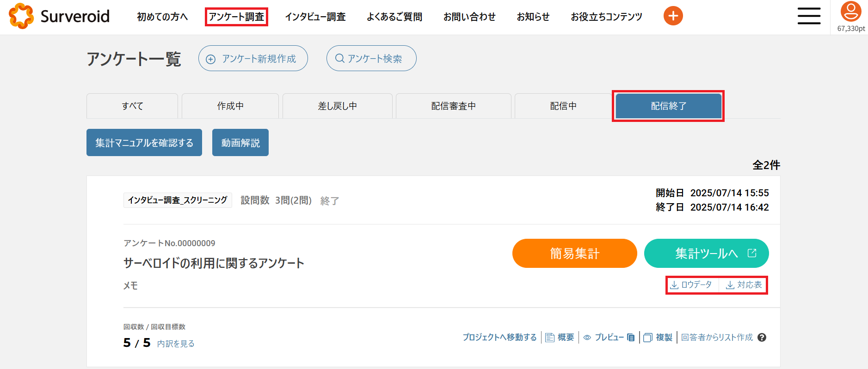This screenshot has width=868, height=369.
Task: Click the 複製 duplicate icon
Action: pyautogui.click(x=648, y=338)
